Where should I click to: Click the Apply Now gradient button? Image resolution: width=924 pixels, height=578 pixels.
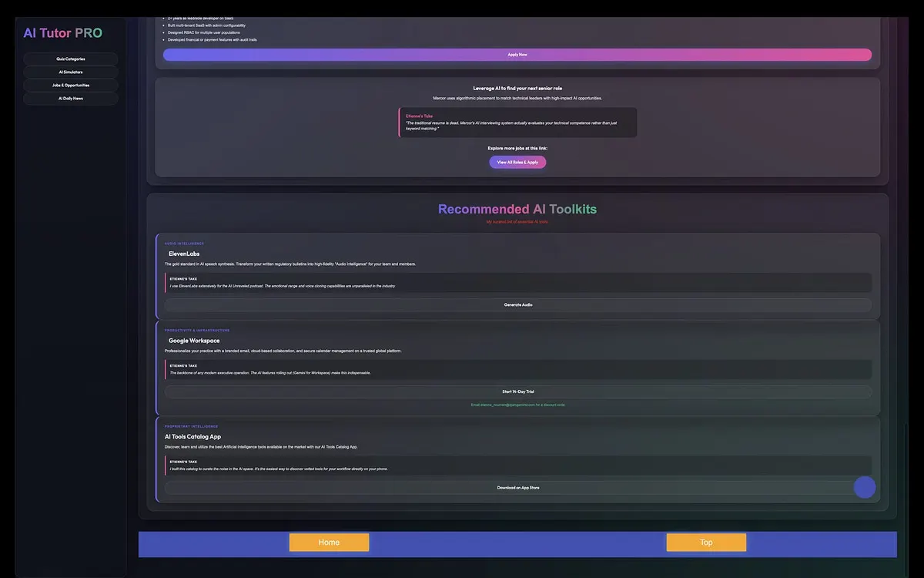point(517,55)
